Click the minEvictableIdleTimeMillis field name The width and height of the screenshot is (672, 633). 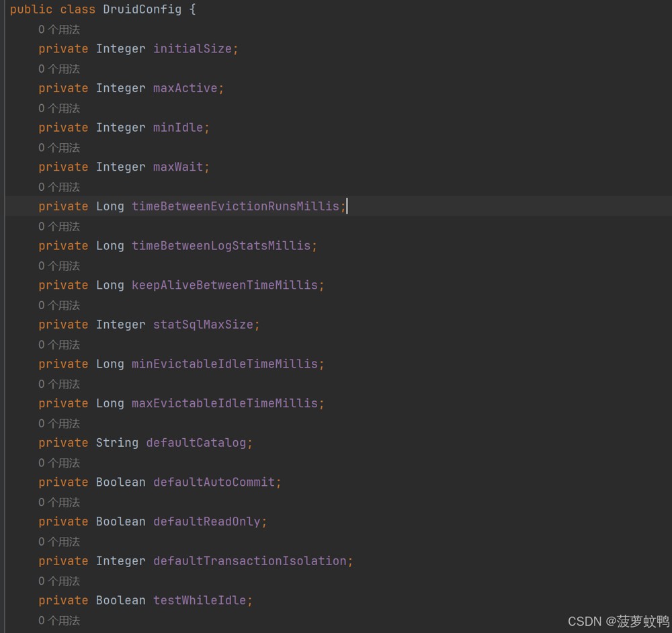click(x=224, y=364)
